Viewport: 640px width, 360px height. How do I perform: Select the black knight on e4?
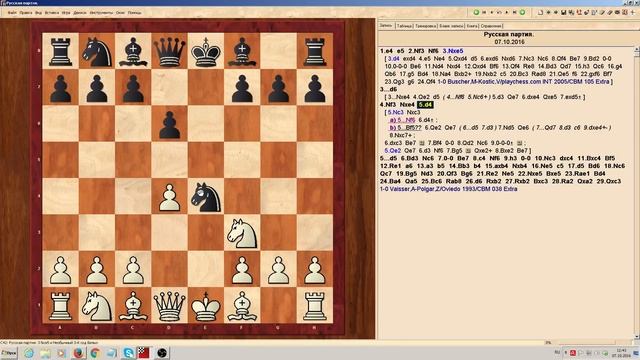206,197
